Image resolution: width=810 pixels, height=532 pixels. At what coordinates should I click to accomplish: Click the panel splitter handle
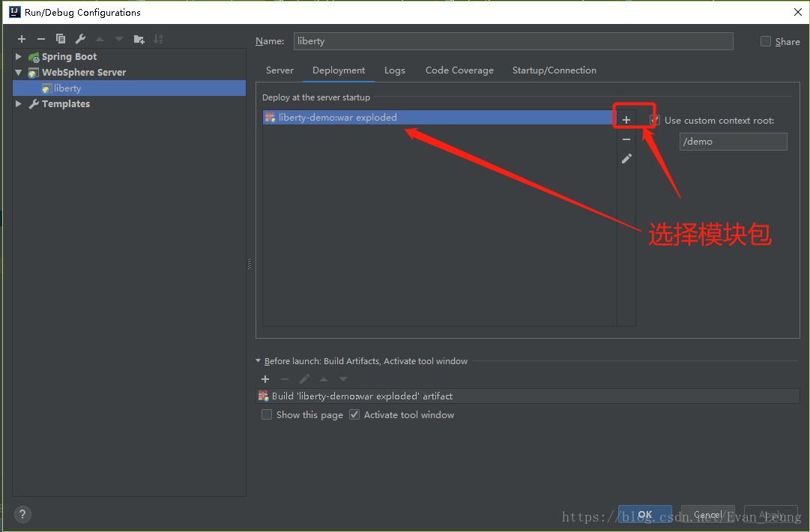[x=249, y=264]
